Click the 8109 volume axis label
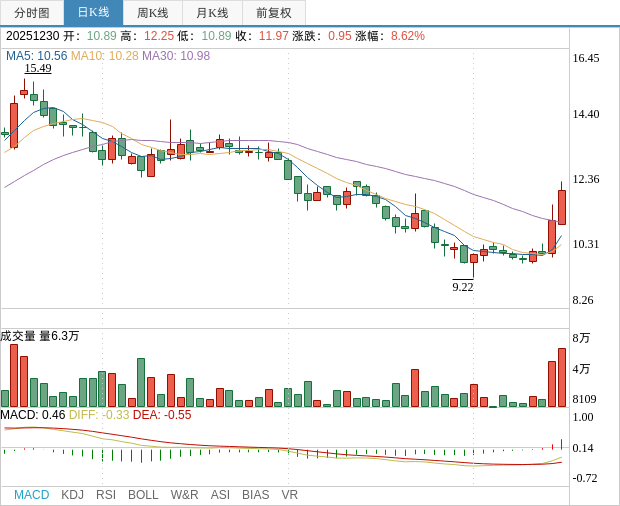Viewport: 620px width, 506px height. click(x=584, y=399)
